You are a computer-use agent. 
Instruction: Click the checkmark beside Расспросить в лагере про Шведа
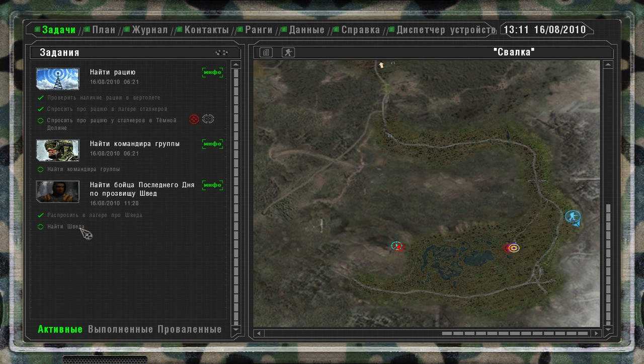40,215
